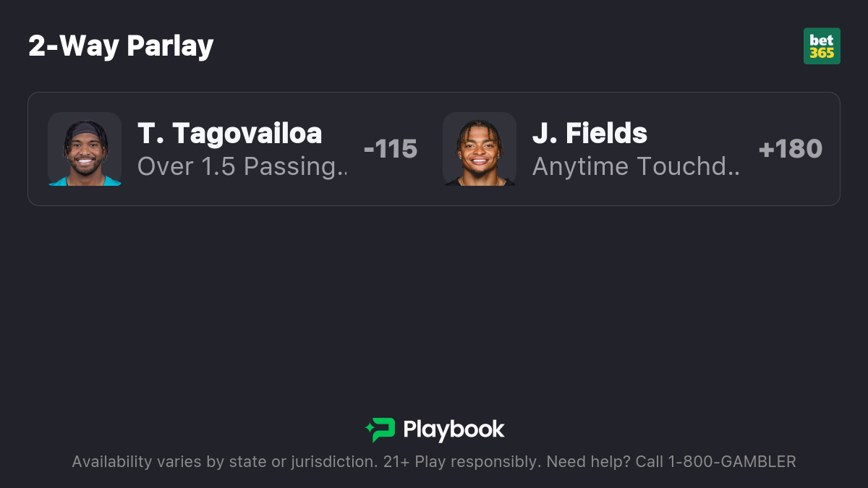The width and height of the screenshot is (868, 488).
Task: Open T. Tagovailoa's player headshot
Action: click(x=85, y=149)
